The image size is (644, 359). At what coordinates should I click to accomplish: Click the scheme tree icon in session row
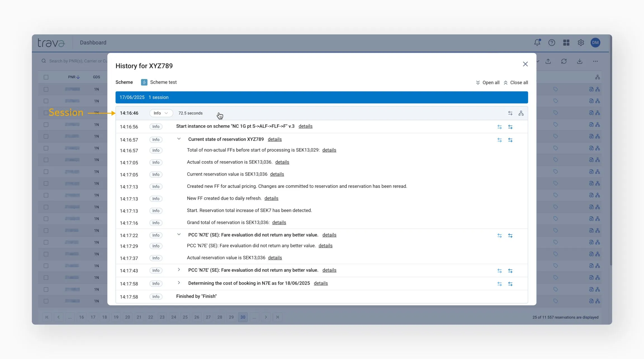coord(521,113)
